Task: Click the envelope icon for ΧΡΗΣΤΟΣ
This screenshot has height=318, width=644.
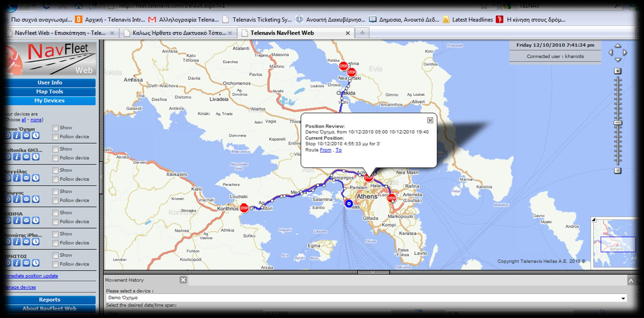Action: click(x=26, y=263)
